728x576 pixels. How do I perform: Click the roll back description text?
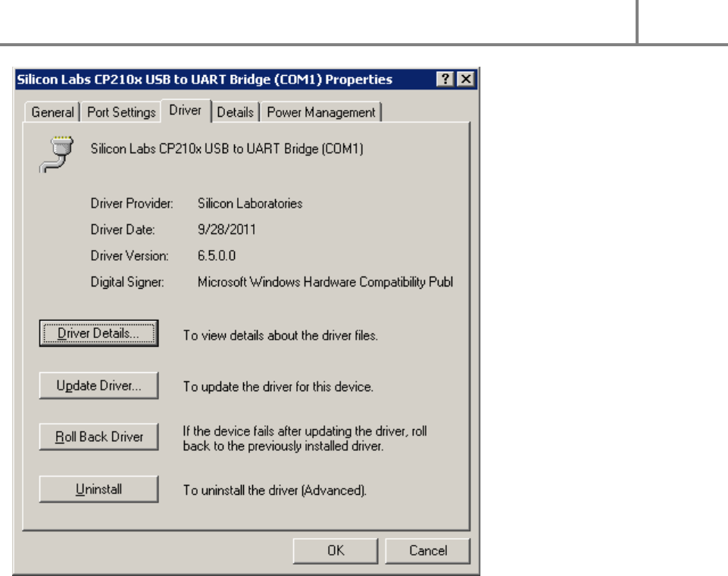[x=305, y=439]
